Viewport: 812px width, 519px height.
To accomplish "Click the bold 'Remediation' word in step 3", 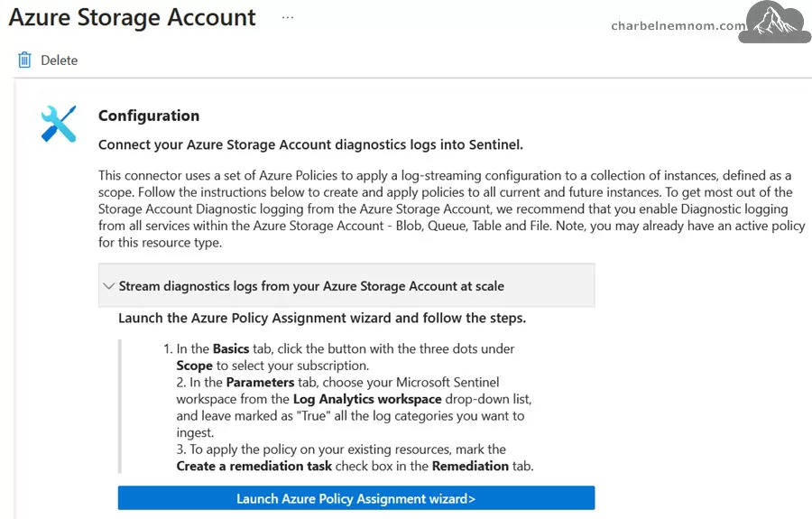I will click(x=470, y=466).
